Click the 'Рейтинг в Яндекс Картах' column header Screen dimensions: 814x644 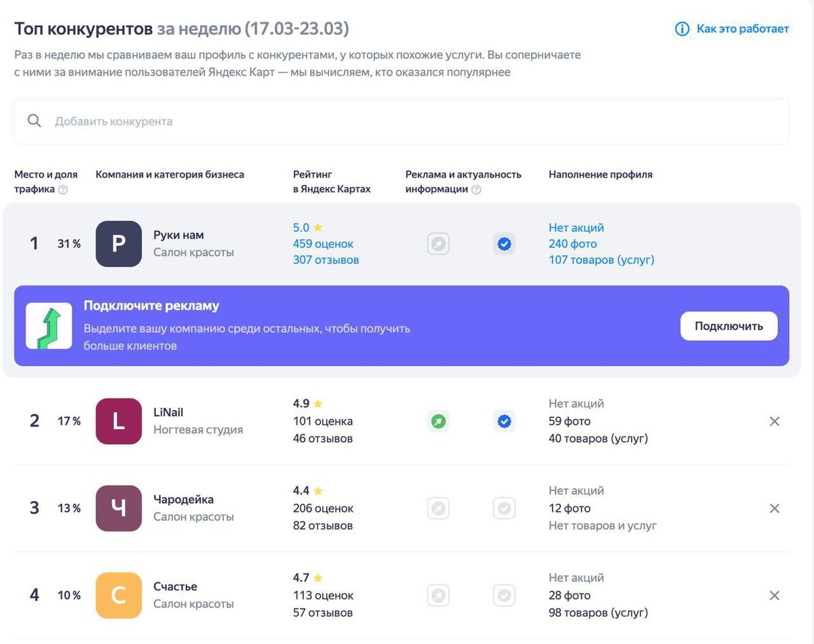click(332, 182)
